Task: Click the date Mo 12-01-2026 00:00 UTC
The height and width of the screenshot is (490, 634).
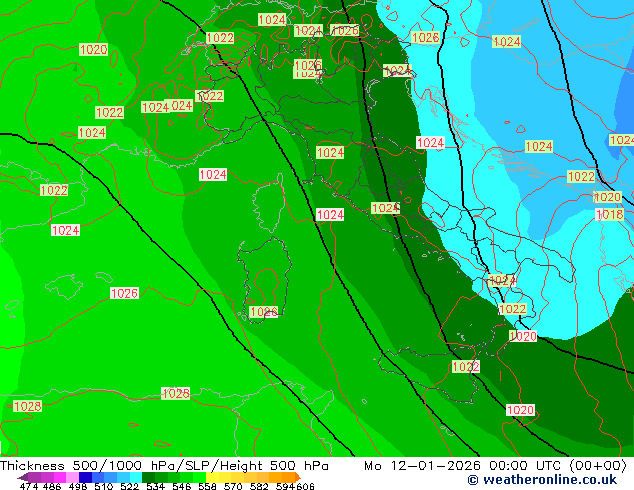Action: pyautogui.click(x=462, y=466)
